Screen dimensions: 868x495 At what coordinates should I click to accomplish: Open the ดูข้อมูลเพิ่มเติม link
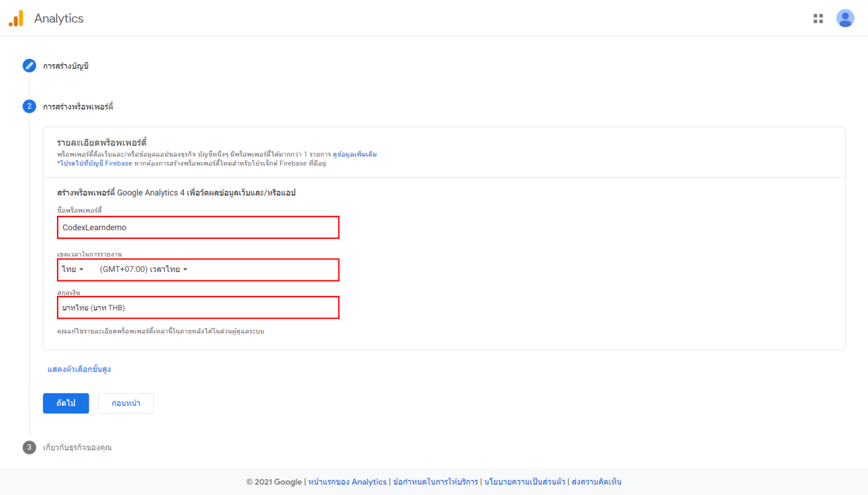[x=355, y=154]
